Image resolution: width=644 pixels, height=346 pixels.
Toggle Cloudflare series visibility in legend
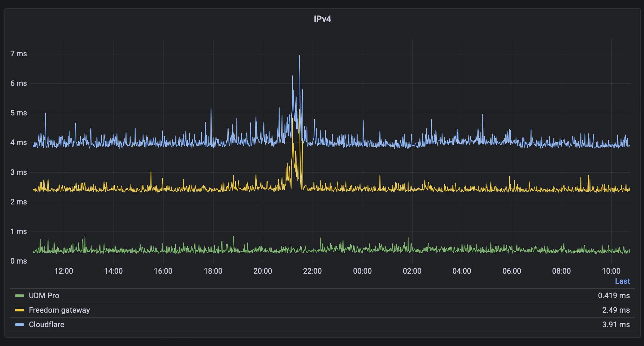(x=46, y=325)
